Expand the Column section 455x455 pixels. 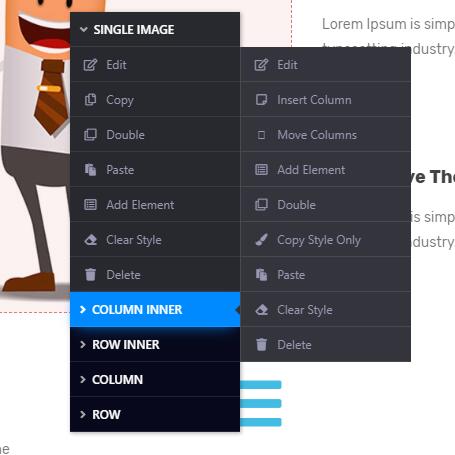coord(155,380)
